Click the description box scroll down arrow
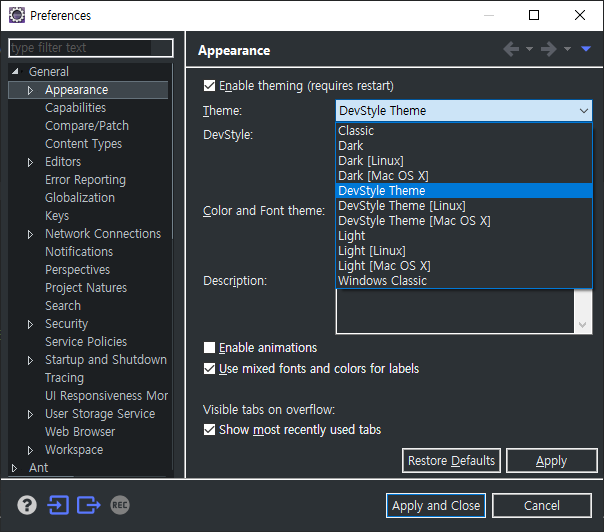 click(583, 325)
